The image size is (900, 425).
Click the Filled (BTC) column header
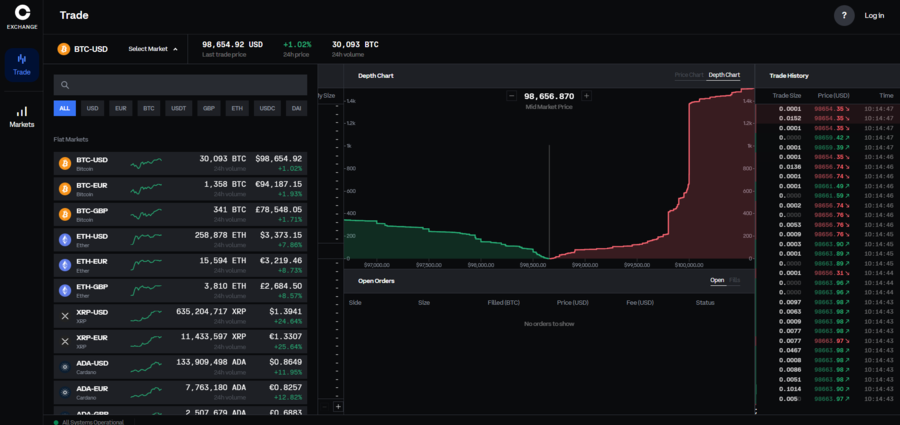503,302
